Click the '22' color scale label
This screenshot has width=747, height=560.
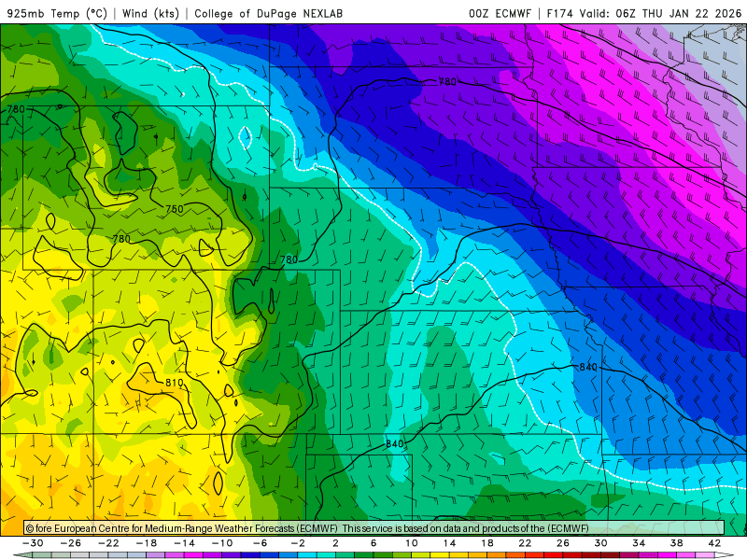[525, 543]
